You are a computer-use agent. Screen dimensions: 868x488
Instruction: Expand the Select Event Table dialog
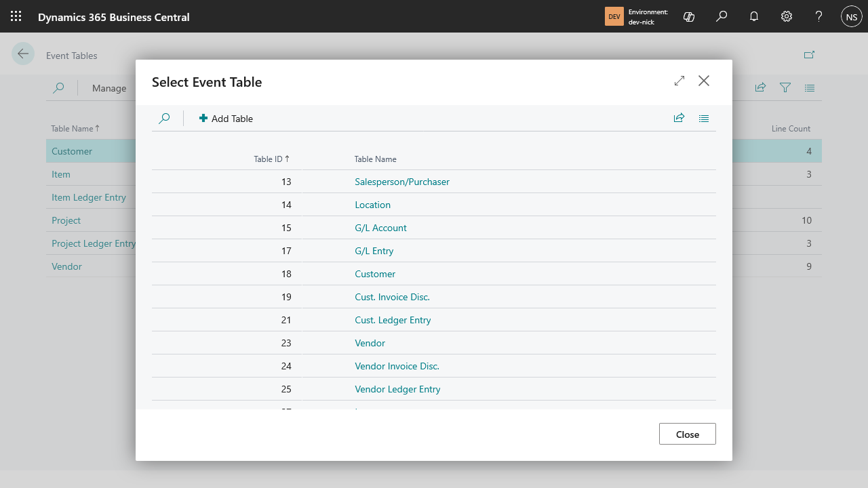679,81
